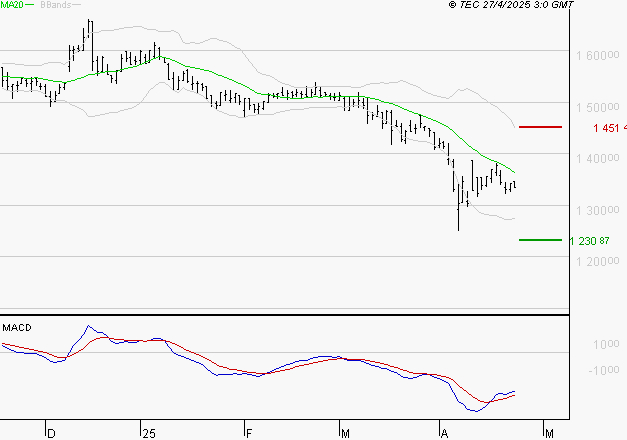Click the MACD 1000 axis label
This screenshot has width=627, height=440.
(601, 345)
